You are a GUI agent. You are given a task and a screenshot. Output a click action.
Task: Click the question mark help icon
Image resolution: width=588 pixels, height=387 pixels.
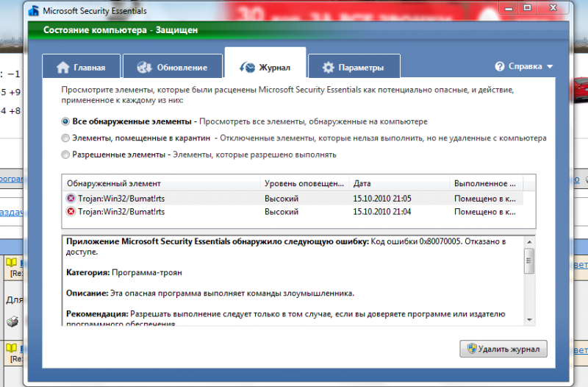pos(500,66)
